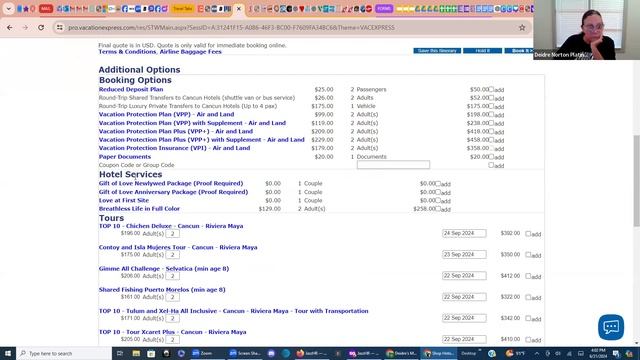The image size is (640, 360).
Task: Check add for Paper Documents
Action: coord(491,156)
